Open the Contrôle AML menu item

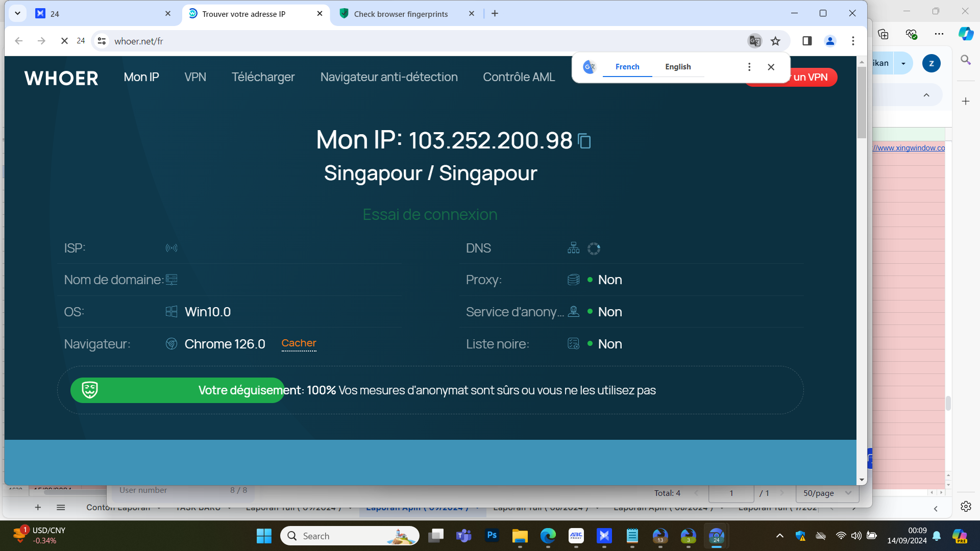coord(519,77)
